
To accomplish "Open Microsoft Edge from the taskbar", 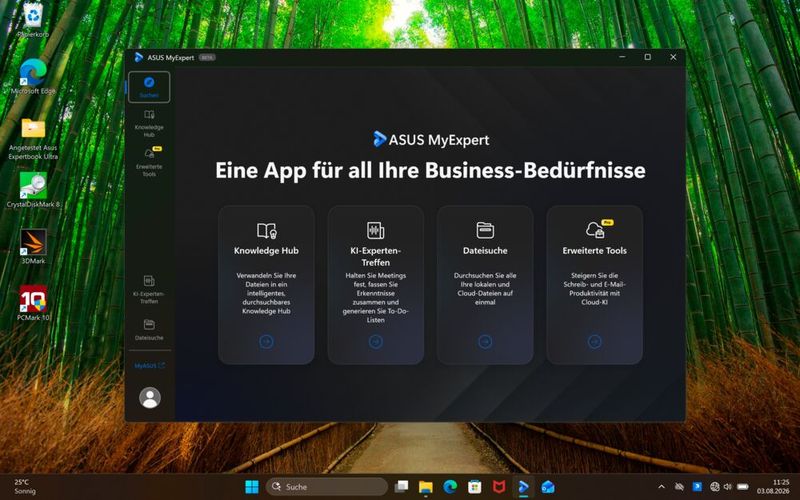I will 450,487.
